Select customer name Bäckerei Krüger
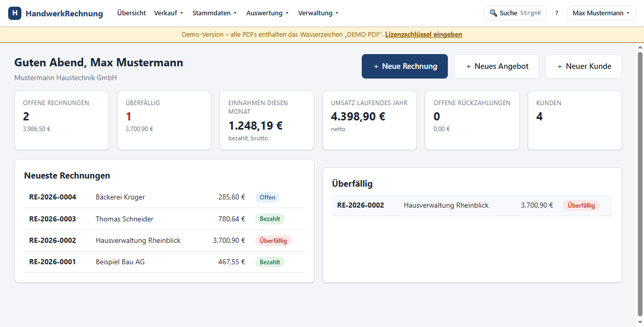Viewport: 644px width, 327px height. coord(120,197)
